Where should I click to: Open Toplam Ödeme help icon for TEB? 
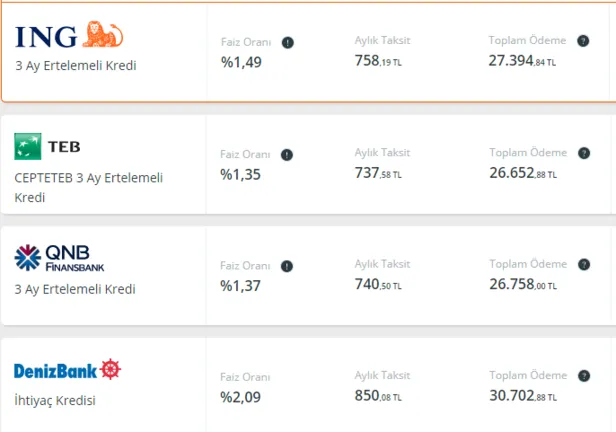[584, 153]
